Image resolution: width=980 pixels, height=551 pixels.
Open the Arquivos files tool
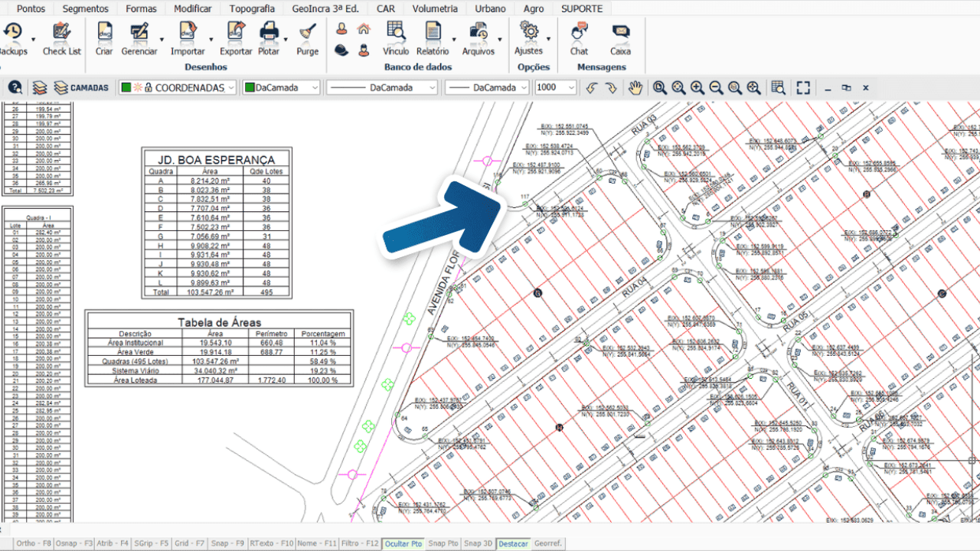[x=479, y=38]
